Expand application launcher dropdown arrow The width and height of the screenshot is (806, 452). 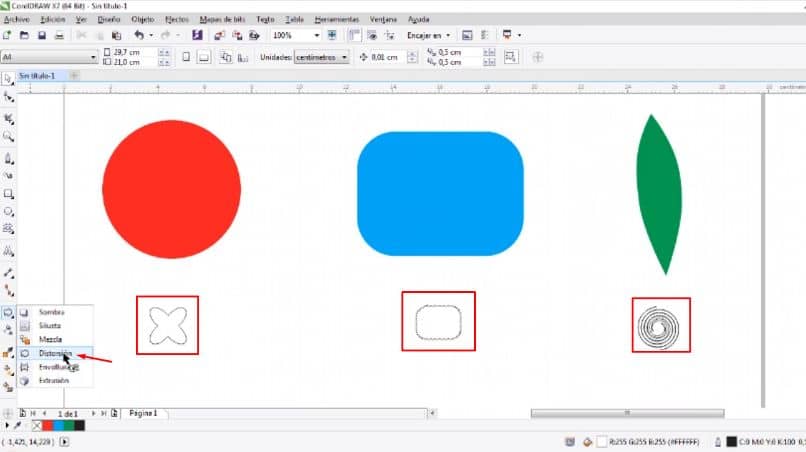[519, 35]
